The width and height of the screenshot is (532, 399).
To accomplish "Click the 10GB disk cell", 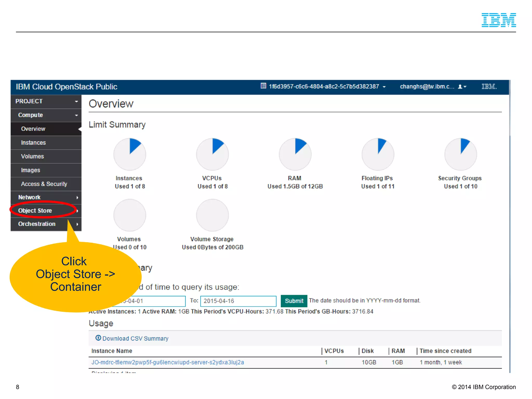I will 369,362.
